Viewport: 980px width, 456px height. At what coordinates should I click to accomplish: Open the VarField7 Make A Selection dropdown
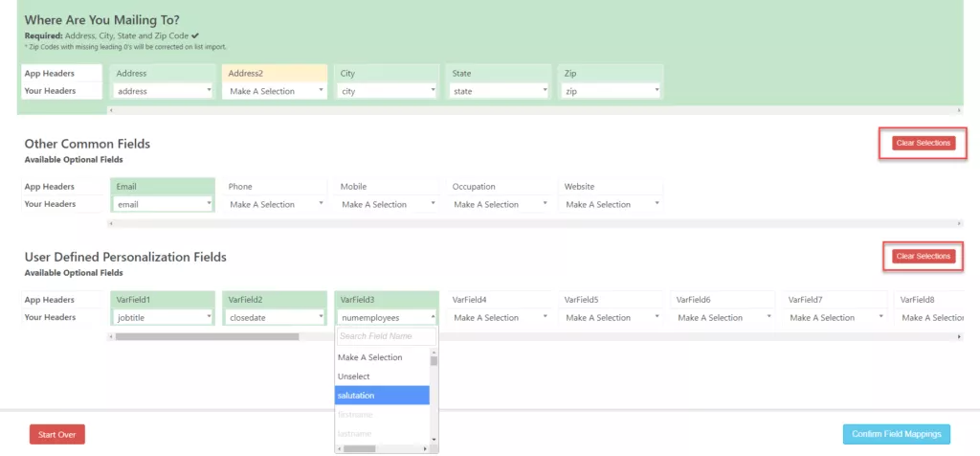tap(835, 317)
